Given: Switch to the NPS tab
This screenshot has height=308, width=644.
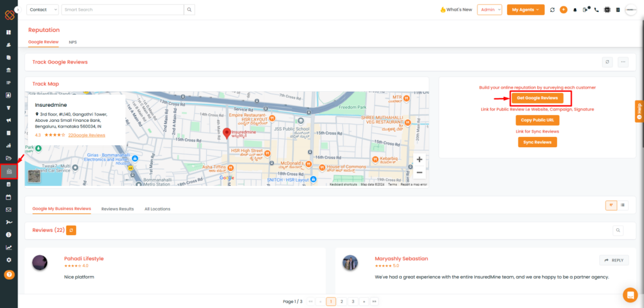Looking at the screenshot, I should (73, 42).
